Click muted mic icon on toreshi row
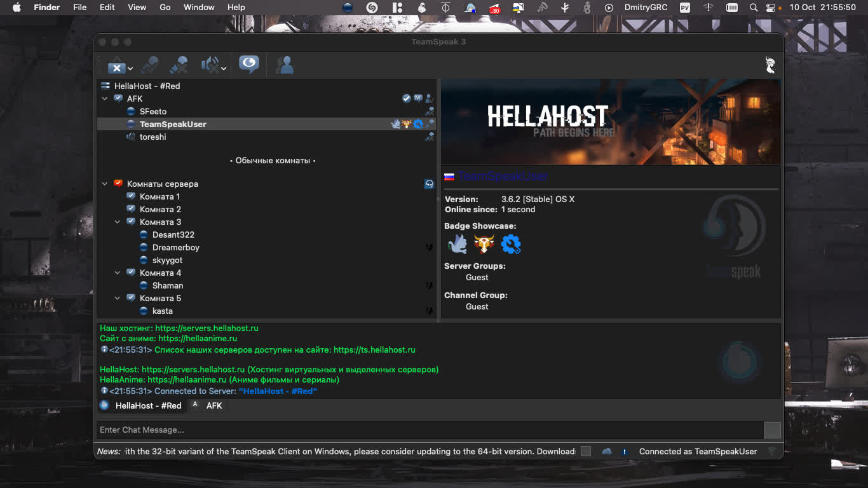The image size is (868, 488). click(x=430, y=137)
